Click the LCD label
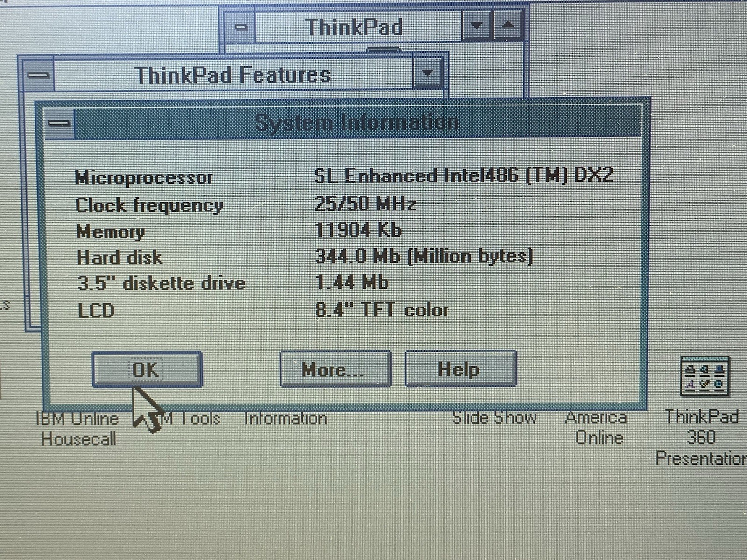 point(96,310)
